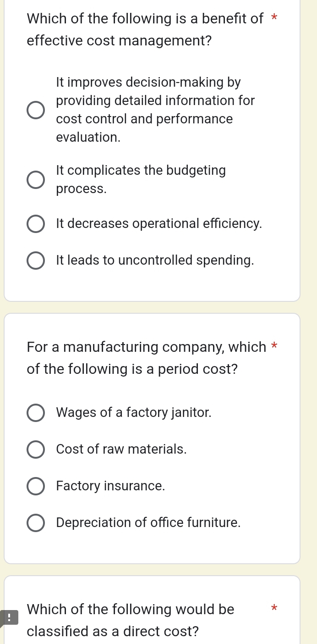Click the 'Wages of a factory janitor.' label

[x=134, y=413]
